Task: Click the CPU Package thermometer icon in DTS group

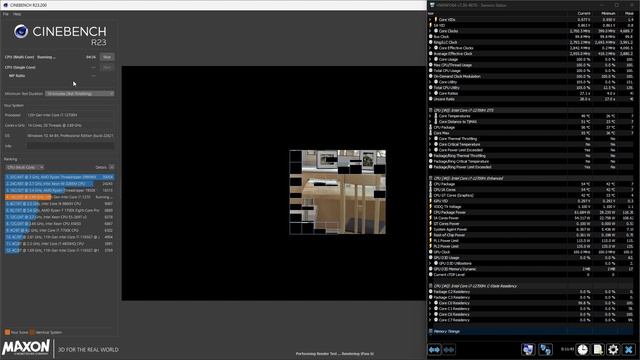Action: [x=431, y=127]
